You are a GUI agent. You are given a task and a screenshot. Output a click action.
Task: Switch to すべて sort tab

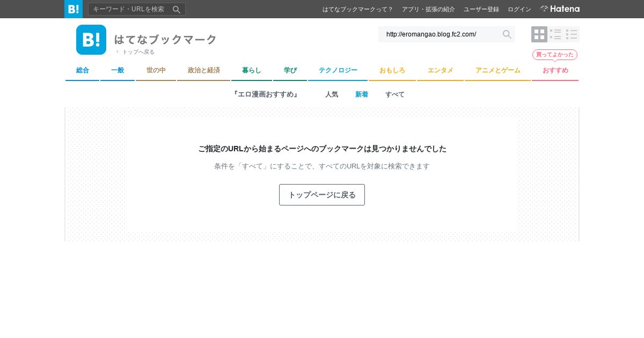(x=395, y=94)
